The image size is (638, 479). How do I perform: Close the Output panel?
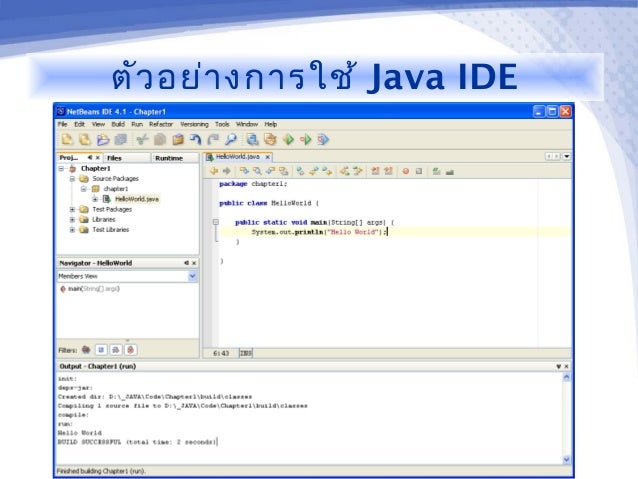coord(566,367)
